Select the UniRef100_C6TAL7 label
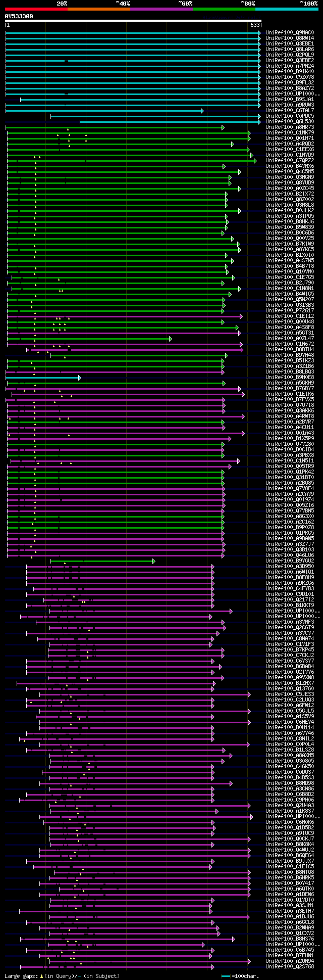323x980 pixels. click(x=290, y=111)
